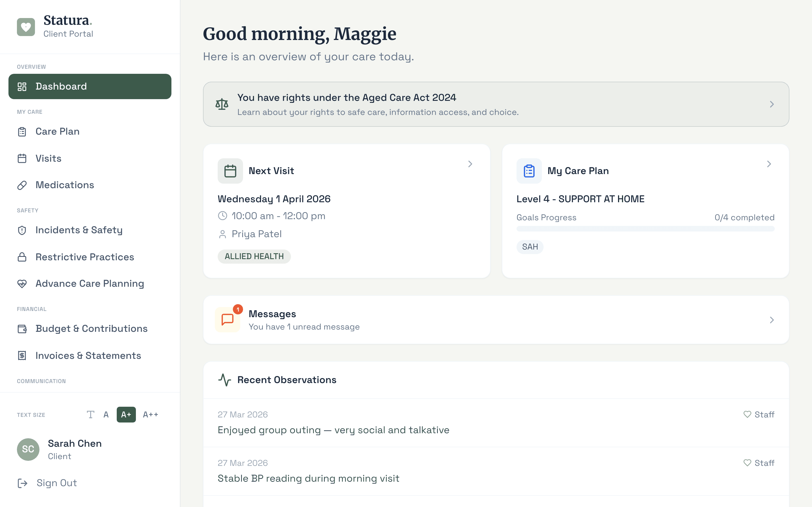The width and height of the screenshot is (812, 507).
Task: Open the Care Plan sidebar item
Action: pyautogui.click(x=58, y=132)
